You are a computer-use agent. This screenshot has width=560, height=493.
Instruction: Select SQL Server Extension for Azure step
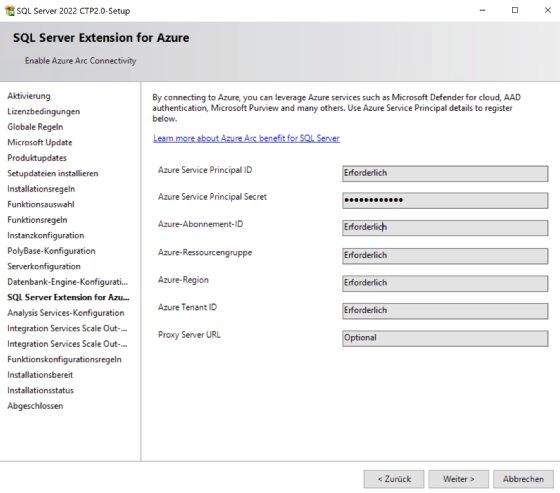[68, 297]
